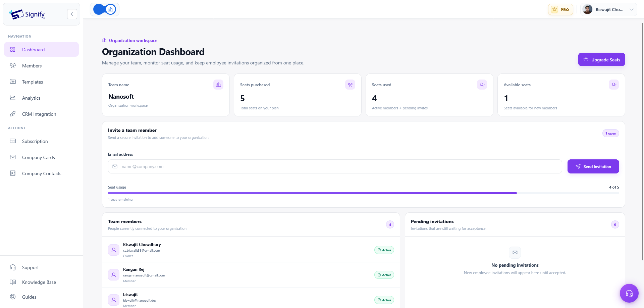The width and height of the screenshot is (644, 308).
Task: Click the Available seats add-user icon
Action: click(x=614, y=85)
